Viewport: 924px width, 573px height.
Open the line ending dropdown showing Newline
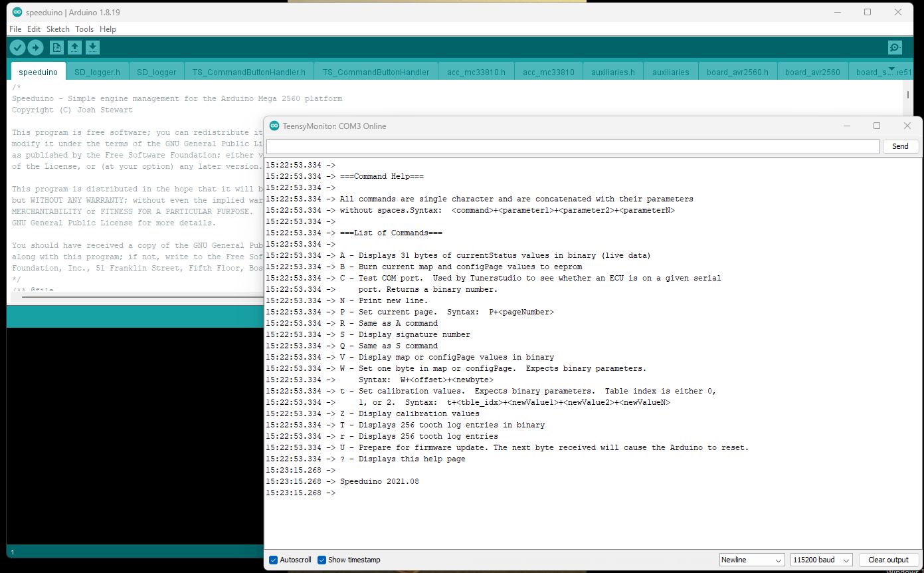[751, 560]
